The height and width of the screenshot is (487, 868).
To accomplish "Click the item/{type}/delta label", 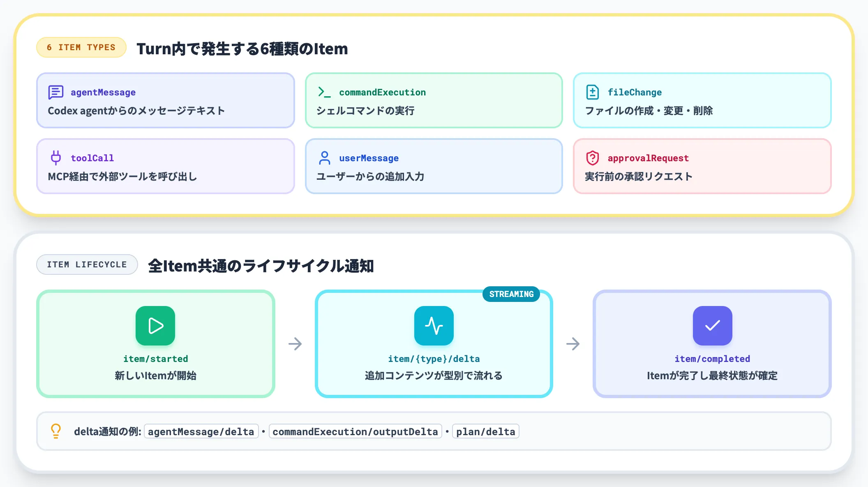I will click(x=434, y=359).
